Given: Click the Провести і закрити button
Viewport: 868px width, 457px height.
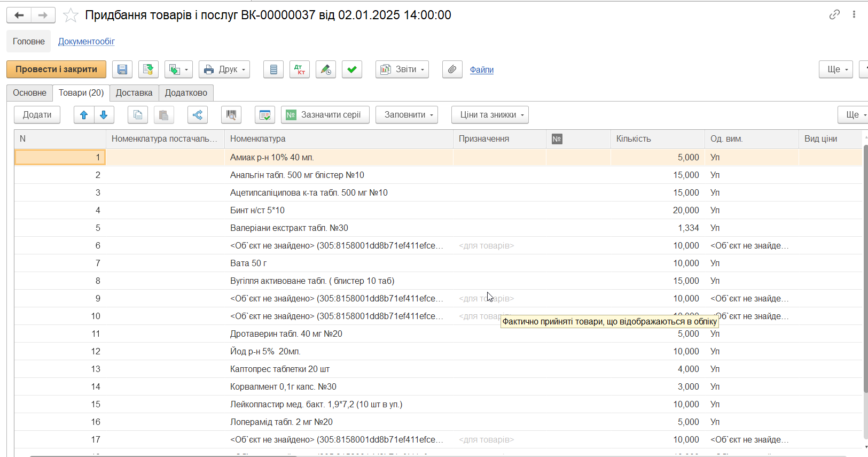Looking at the screenshot, I should pos(57,69).
